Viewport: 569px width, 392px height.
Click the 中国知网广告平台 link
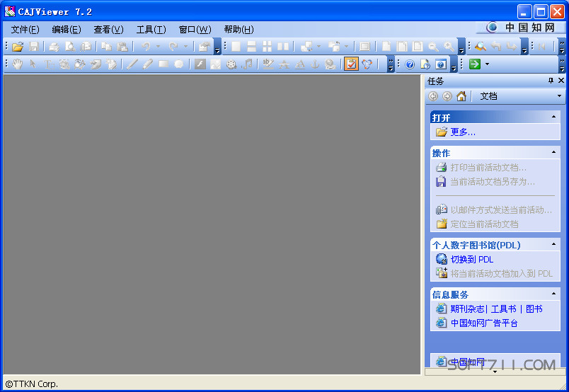(484, 323)
